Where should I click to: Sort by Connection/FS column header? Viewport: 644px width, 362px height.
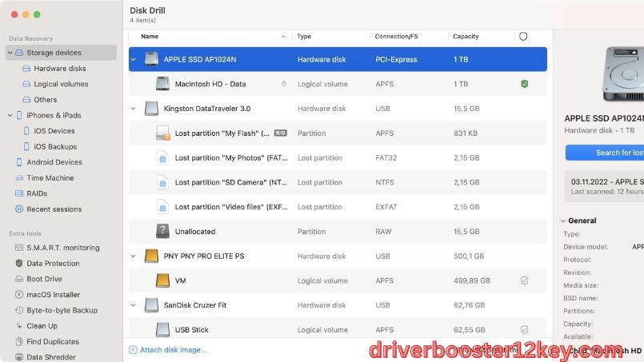point(396,37)
